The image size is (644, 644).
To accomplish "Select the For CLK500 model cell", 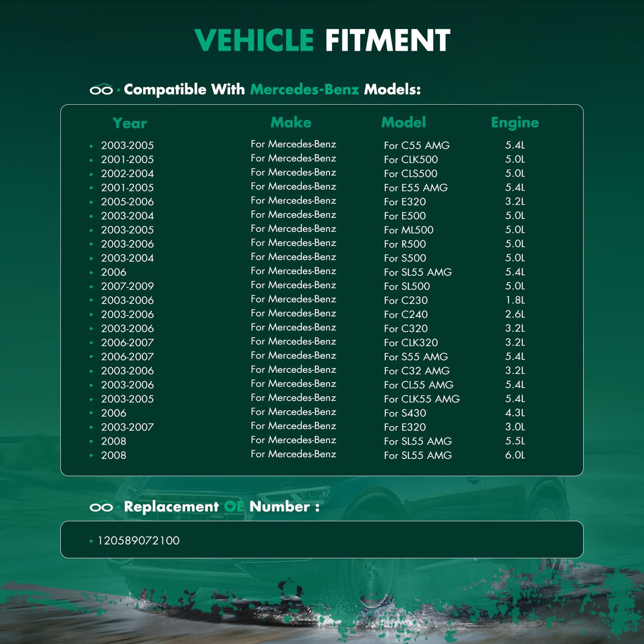I will click(411, 159).
